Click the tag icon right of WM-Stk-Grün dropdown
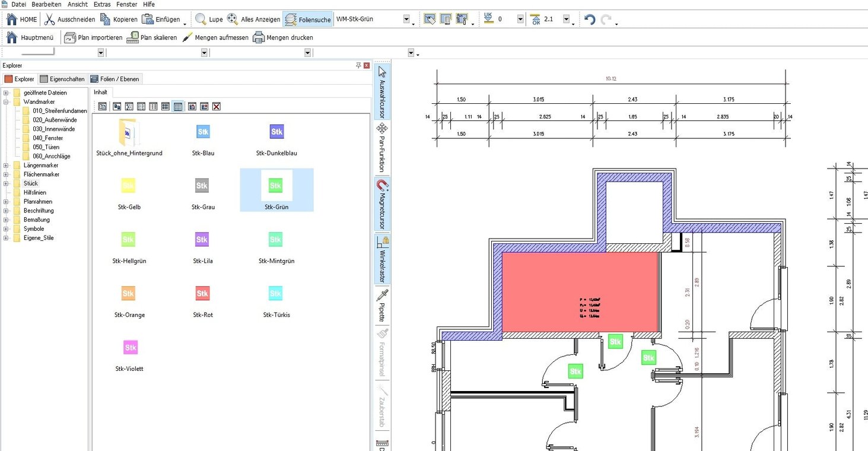Image resolution: width=868 pixels, height=451 pixels. point(428,20)
